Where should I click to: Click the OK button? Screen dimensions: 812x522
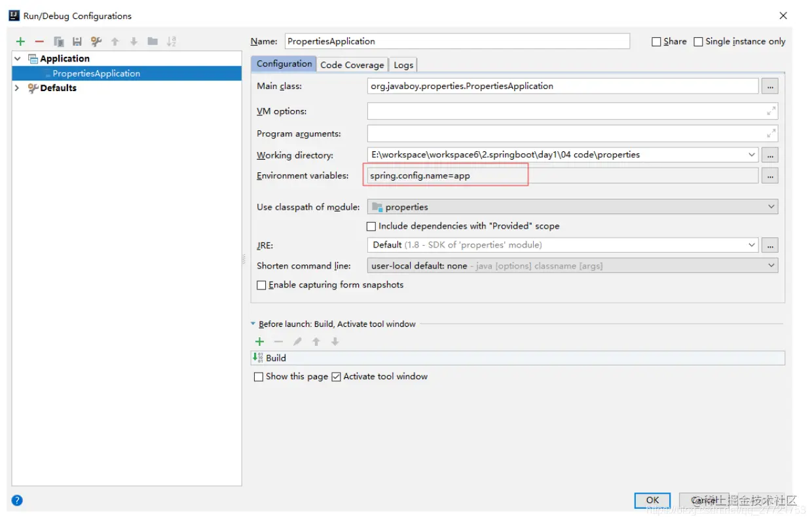(x=652, y=500)
